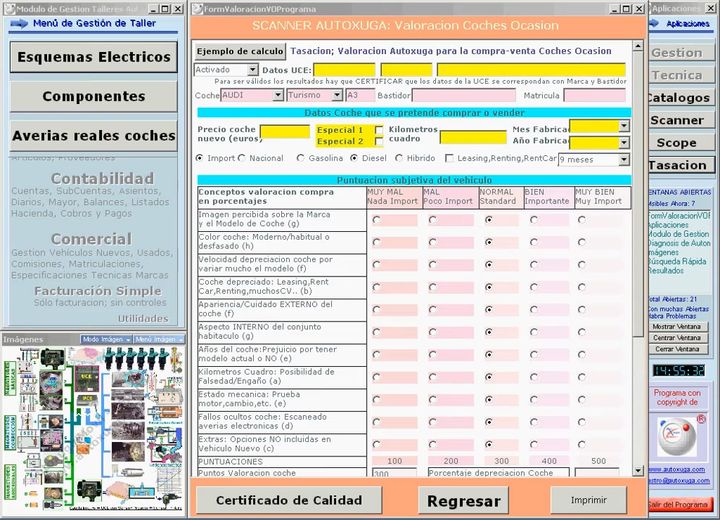Click the Kilometros cuadro yellow field

coord(473,137)
